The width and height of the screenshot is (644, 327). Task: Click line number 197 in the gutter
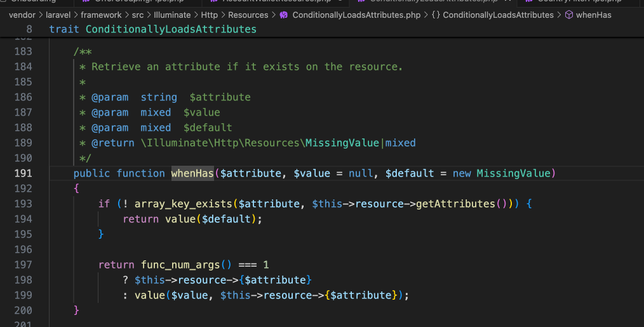(23, 265)
